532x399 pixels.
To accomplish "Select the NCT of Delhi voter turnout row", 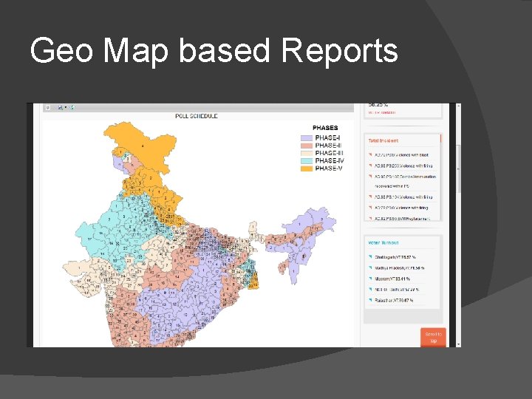I will click(x=397, y=290).
